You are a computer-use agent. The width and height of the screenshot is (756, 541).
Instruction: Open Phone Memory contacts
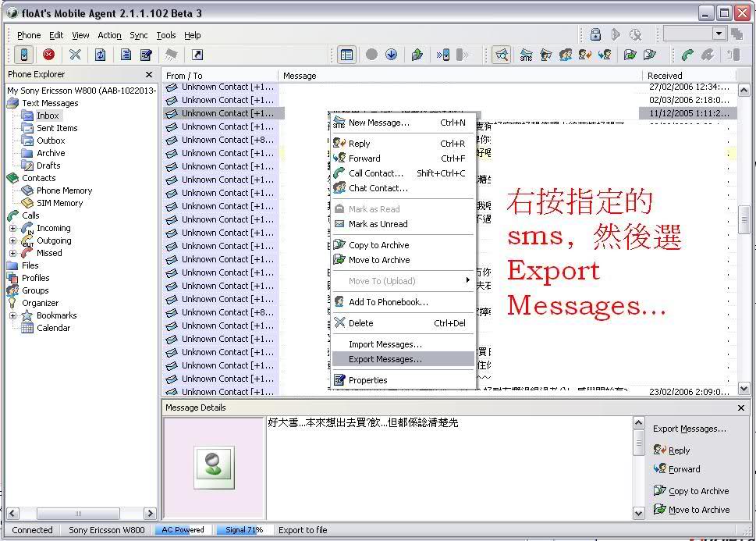pos(64,190)
